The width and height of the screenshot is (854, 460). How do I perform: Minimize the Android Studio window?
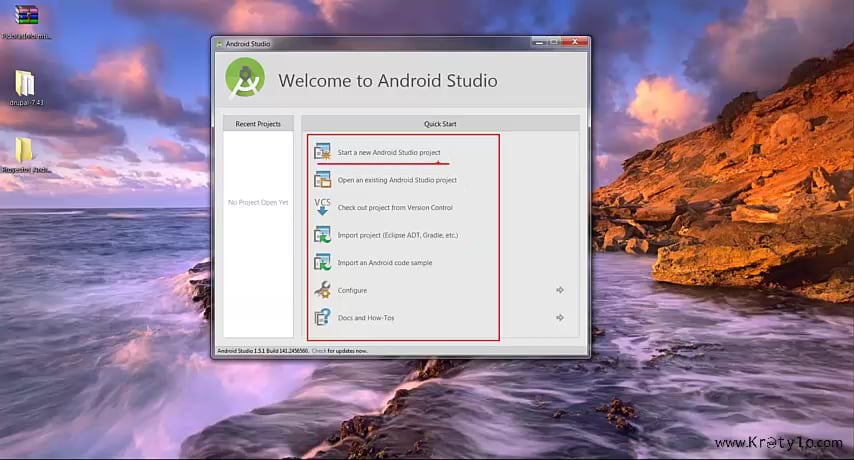[x=538, y=42]
